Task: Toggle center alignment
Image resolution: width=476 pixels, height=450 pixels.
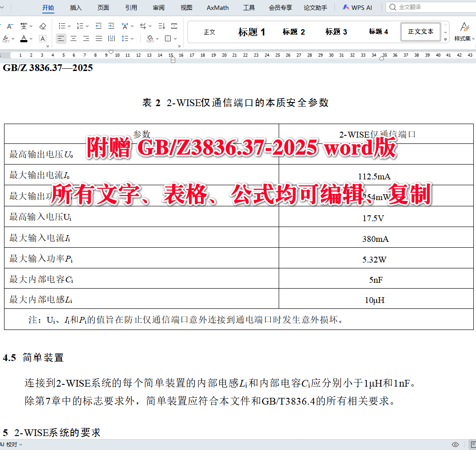Action: (x=73, y=39)
